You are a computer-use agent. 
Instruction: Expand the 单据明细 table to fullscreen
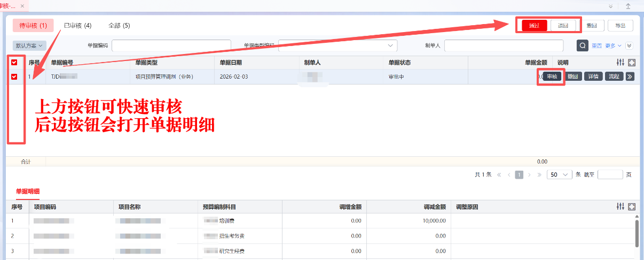tap(632, 207)
